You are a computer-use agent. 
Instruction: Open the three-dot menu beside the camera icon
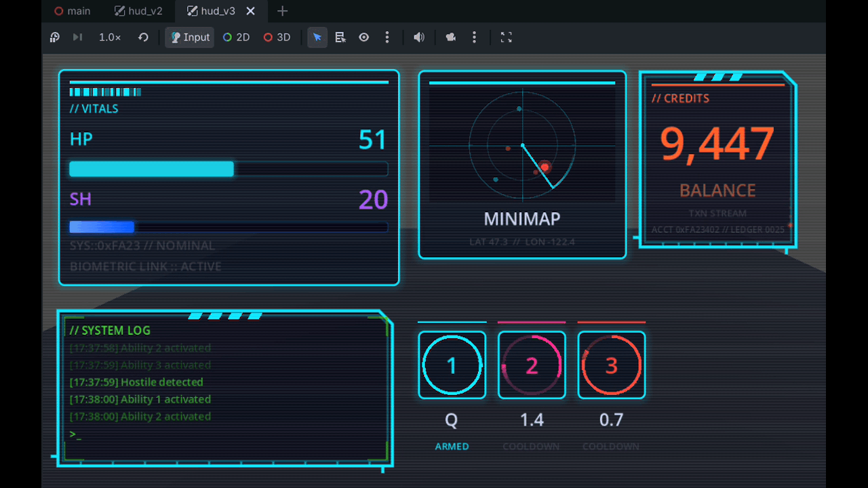click(x=474, y=37)
